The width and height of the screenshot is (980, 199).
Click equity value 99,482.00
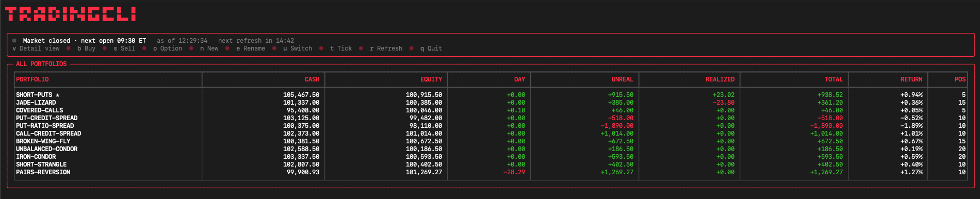pos(426,118)
